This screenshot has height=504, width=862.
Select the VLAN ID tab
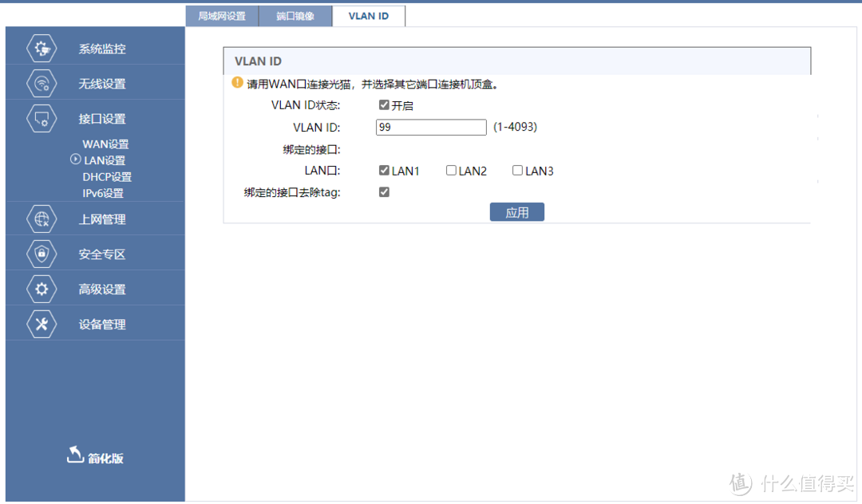(x=368, y=16)
